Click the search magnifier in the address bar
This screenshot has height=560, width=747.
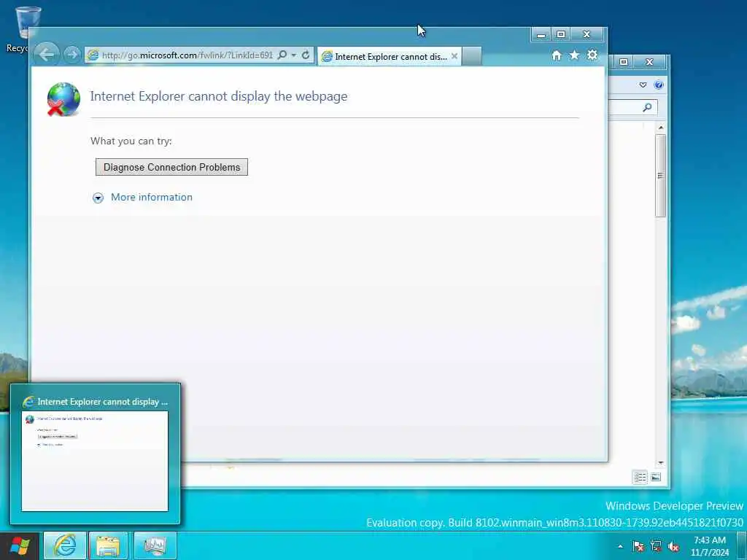click(x=282, y=55)
